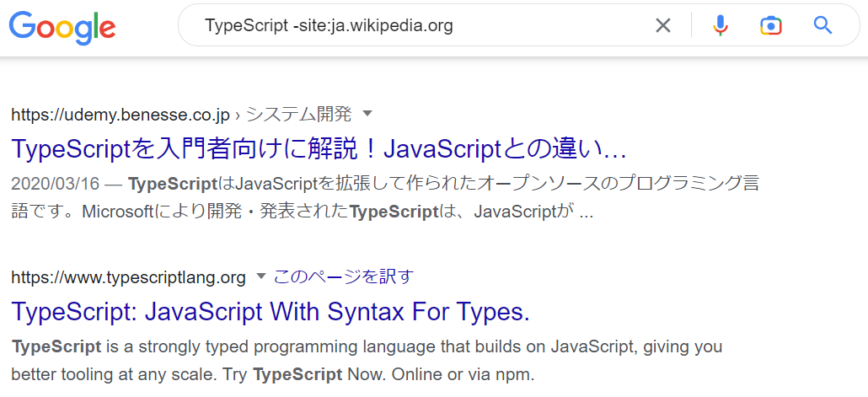Click snippet text 'better tooling at any scale'

tap(112, 375)
